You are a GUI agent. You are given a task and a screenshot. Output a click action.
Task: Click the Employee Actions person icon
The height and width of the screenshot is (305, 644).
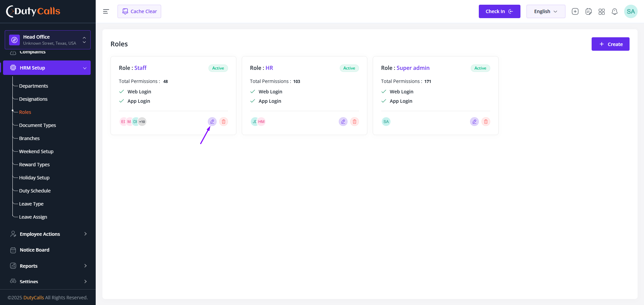[x=13, y=234]
